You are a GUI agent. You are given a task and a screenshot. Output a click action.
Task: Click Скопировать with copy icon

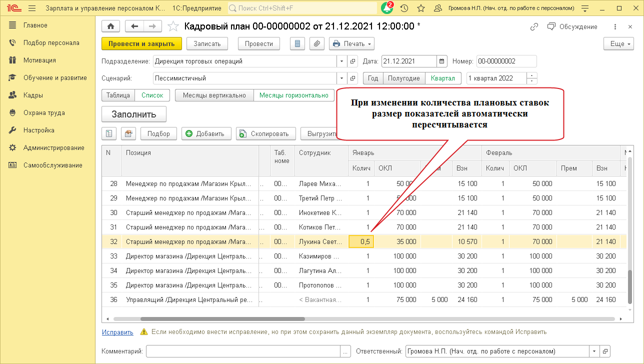coord(265,133)
